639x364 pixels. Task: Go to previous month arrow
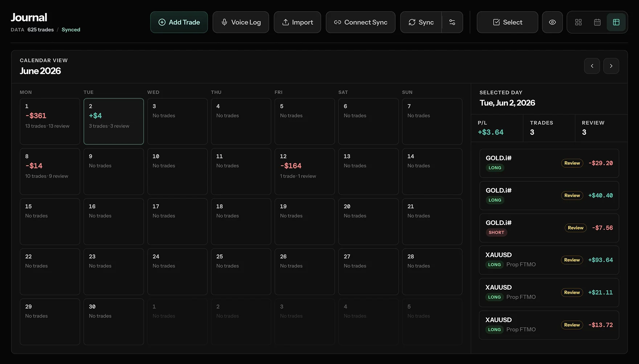(592, 66)
